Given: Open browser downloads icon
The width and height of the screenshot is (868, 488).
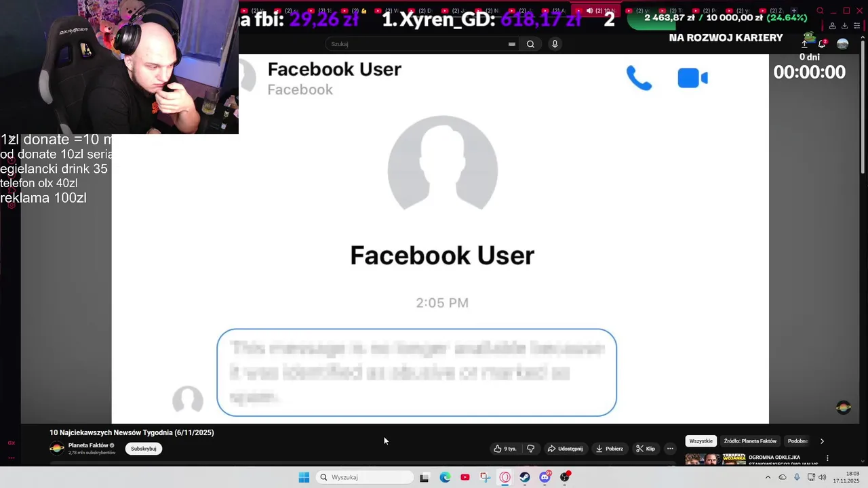Looking at the screenshot, I should (x=844, y=26).
